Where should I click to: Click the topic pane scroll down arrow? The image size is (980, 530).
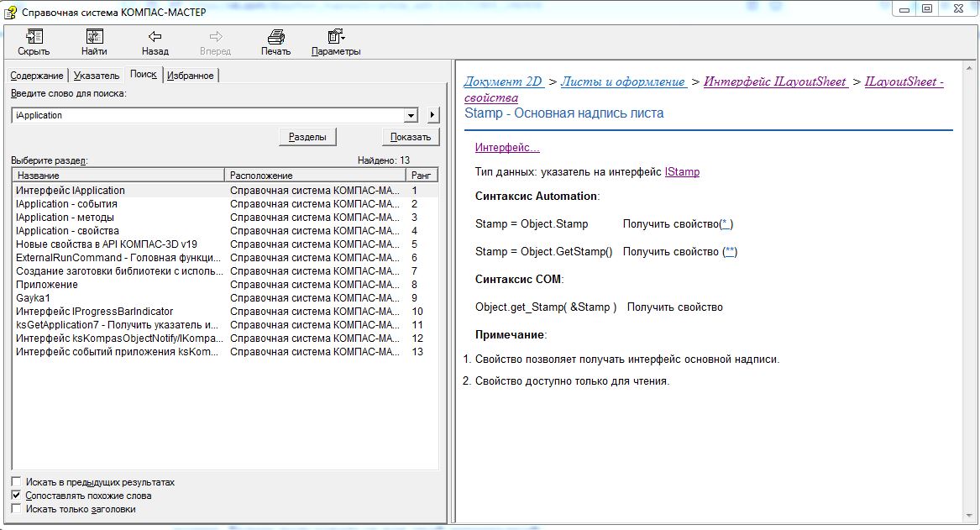point(969,517)
